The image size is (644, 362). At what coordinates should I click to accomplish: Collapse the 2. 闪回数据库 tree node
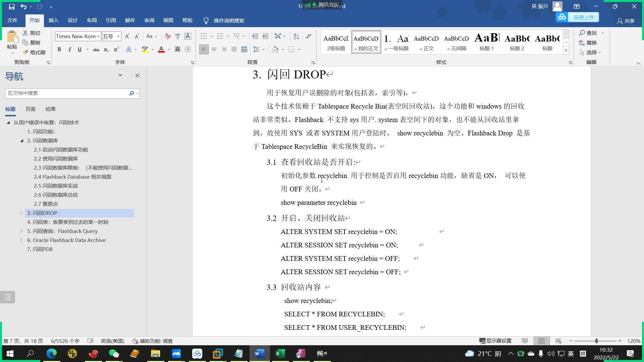[21, 141]
